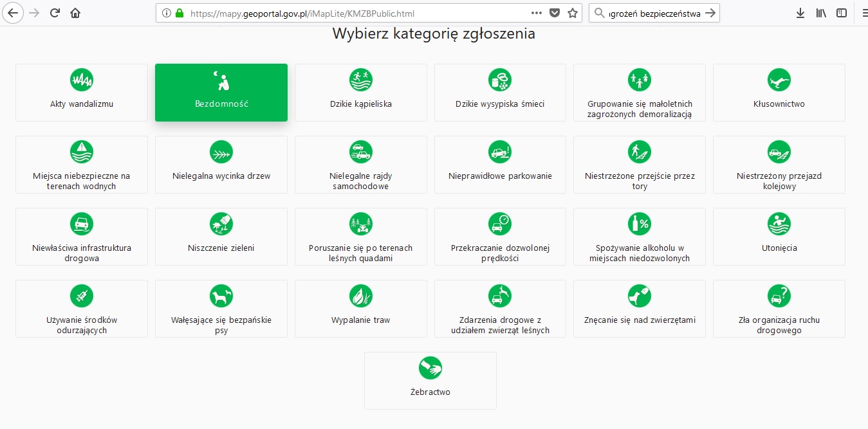
Task: Select the Spożywanie alkoholu bottle icon
Action: [640, 224]
